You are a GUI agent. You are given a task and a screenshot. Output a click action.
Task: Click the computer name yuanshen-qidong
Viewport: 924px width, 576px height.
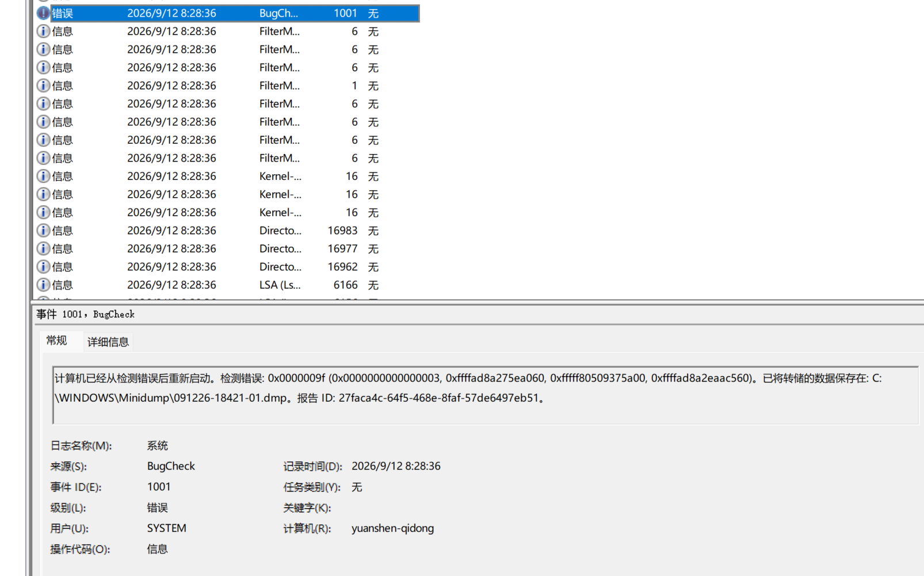pyautogui.click(x=393, y=528)
